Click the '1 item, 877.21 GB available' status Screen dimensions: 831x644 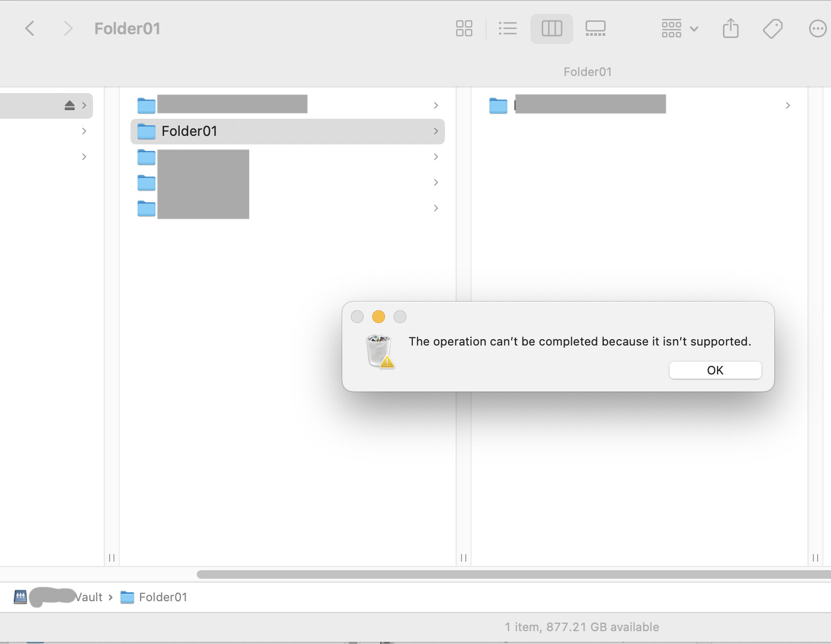(x=582, y=627)
